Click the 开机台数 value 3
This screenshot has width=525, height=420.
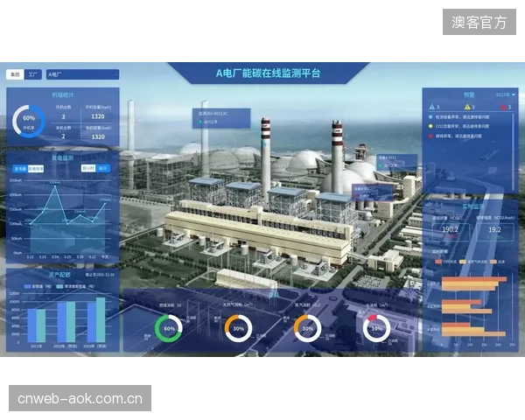pyautogui.click(x=63, y=116)
